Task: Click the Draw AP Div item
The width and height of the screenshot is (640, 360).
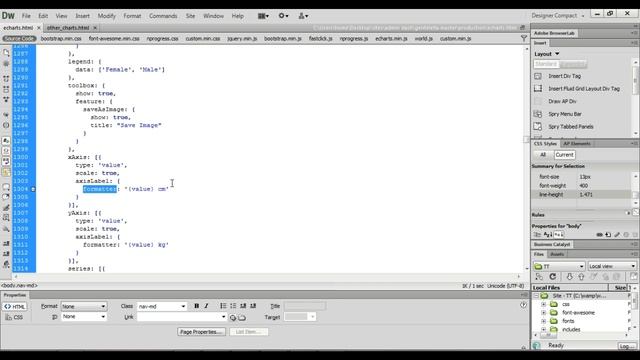Action: (562, 101)
